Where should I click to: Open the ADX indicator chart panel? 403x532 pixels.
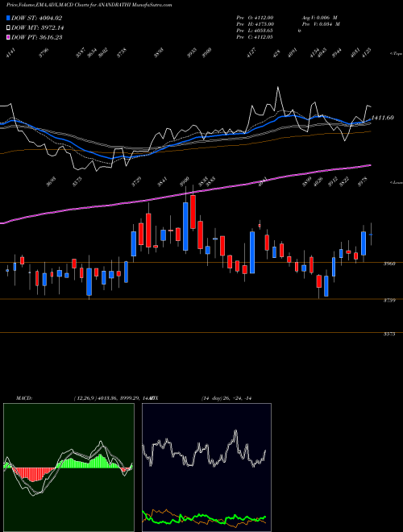(x=206, y=468)
